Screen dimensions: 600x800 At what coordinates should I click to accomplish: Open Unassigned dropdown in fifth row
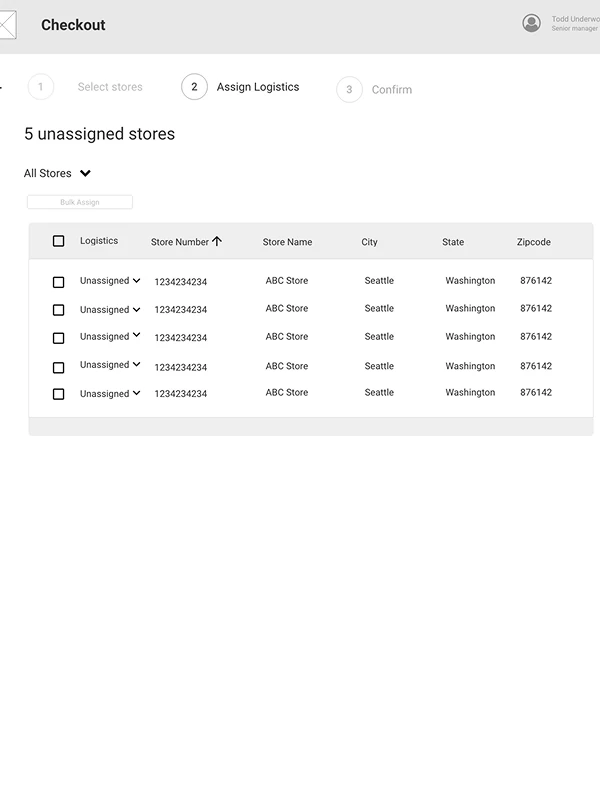(x=110, y=393)
